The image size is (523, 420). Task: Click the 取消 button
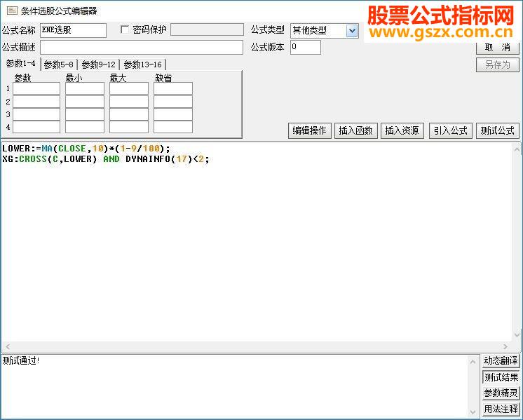click(497, 48)
